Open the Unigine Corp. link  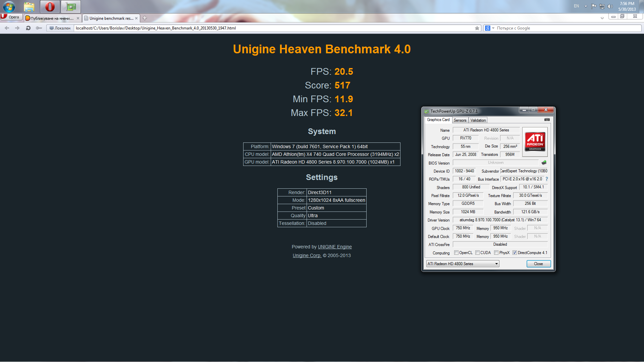click(x=307, y=255)
